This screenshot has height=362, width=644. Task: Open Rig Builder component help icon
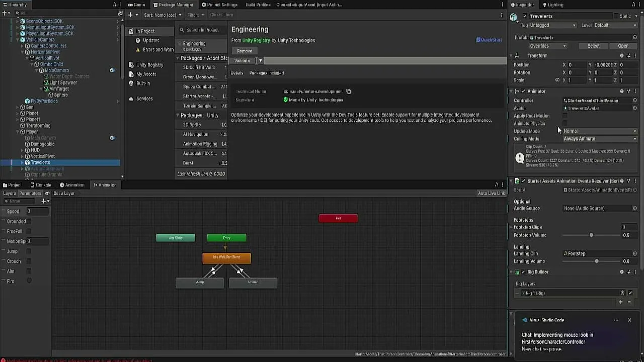622,272
